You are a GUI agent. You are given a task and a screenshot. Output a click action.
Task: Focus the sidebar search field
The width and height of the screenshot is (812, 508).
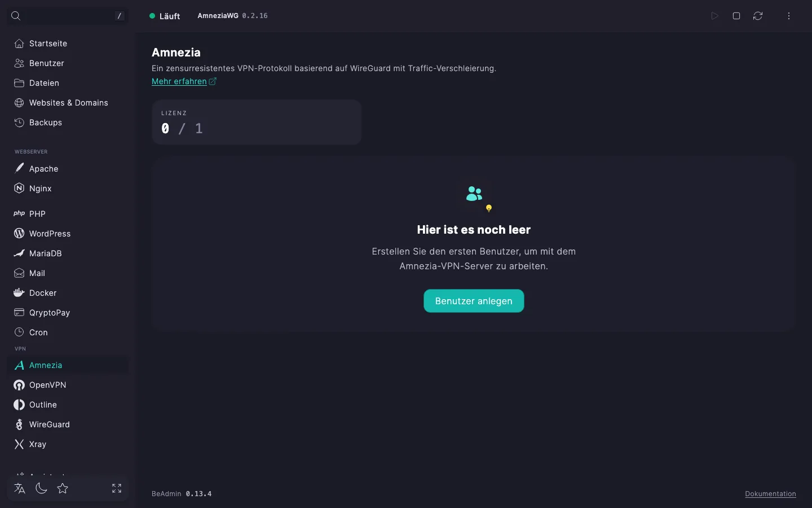tap(68, 16)
